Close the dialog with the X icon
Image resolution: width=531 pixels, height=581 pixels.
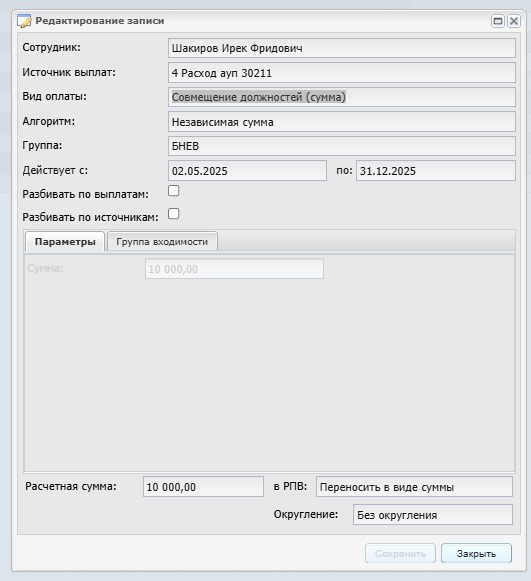pyautogui.click(x=514, y=21)
